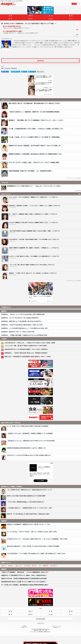Open ローラ article in おもしろネタ section
81x644 pixels.
pyautogui.click(x=28, y=426)
